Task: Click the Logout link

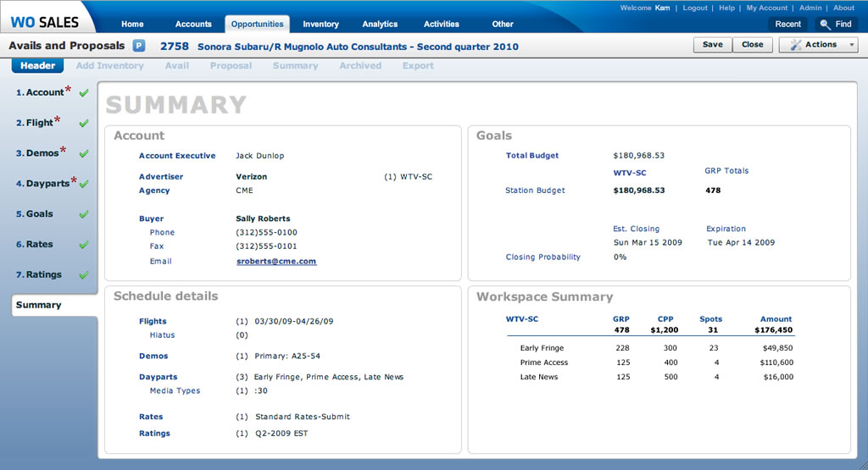Action: 694,8
